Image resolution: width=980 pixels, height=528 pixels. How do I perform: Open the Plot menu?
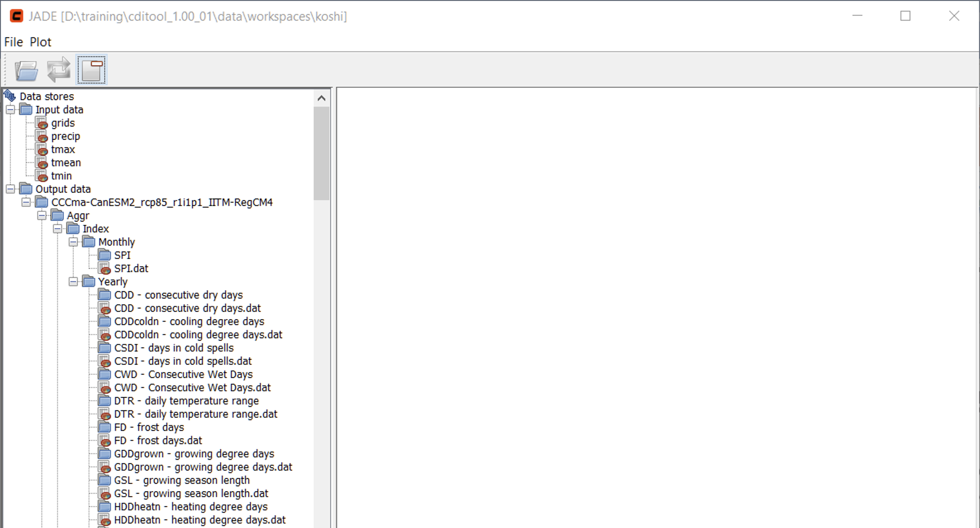tap(40, 42)
